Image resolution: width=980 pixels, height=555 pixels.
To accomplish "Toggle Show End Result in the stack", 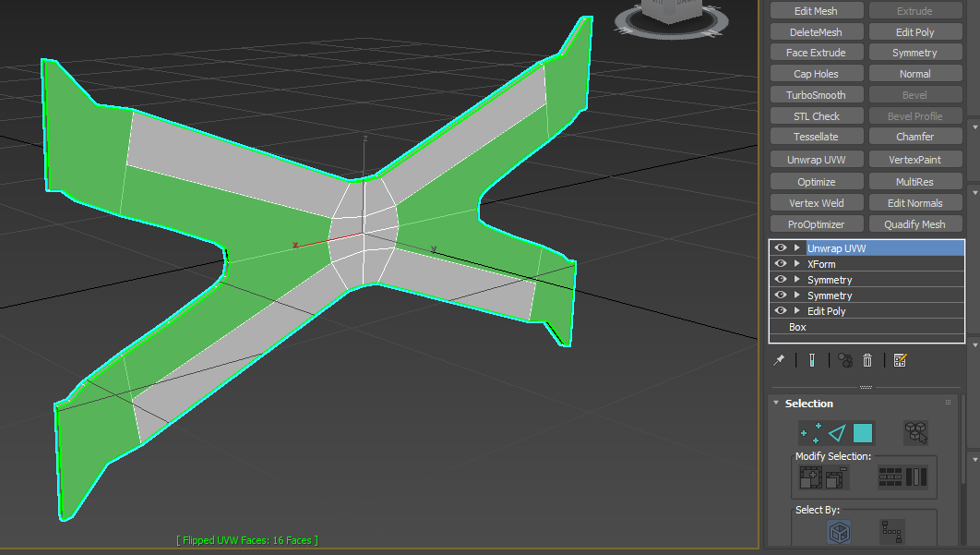I will tap(811, 360).
